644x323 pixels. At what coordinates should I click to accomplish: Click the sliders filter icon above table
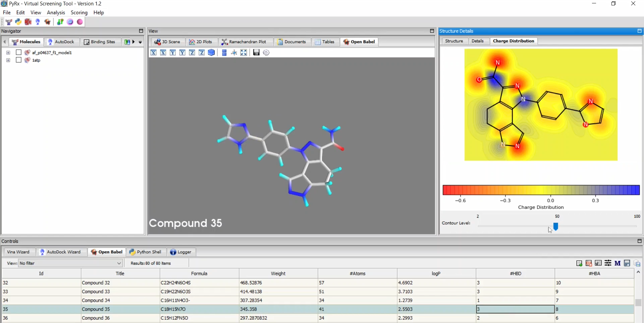point(608,263)
